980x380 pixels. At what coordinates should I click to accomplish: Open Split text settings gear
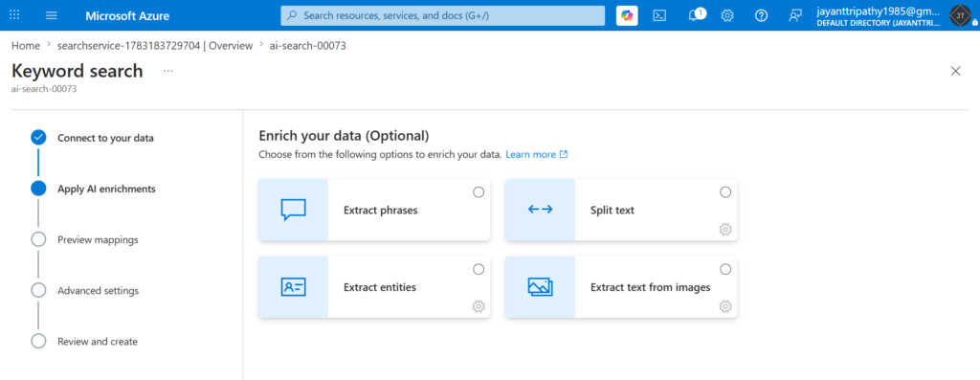[725, 230]
